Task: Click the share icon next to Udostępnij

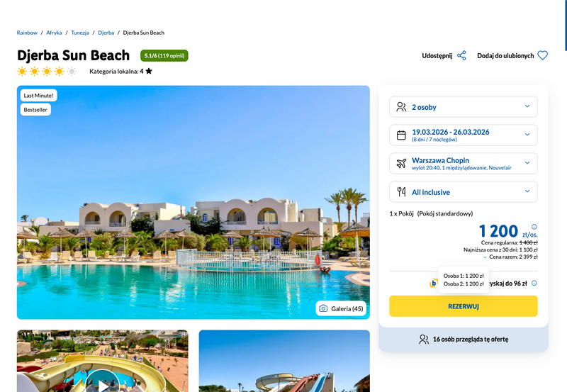Action: [461, 56]
